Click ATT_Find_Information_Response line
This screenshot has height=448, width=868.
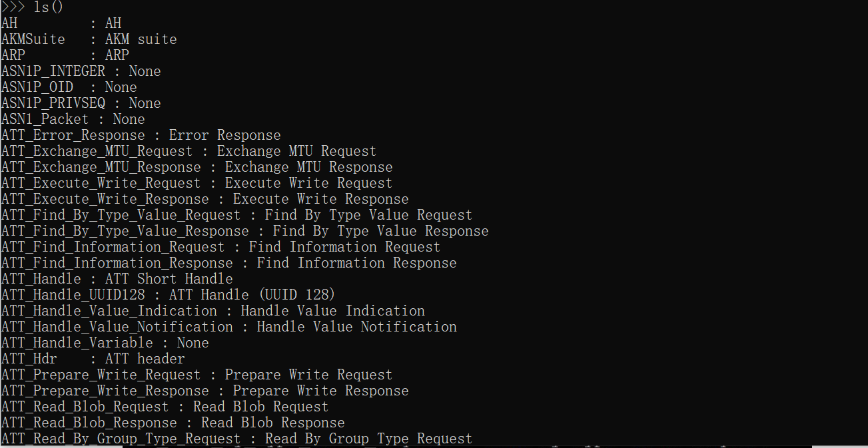[229, 263]
